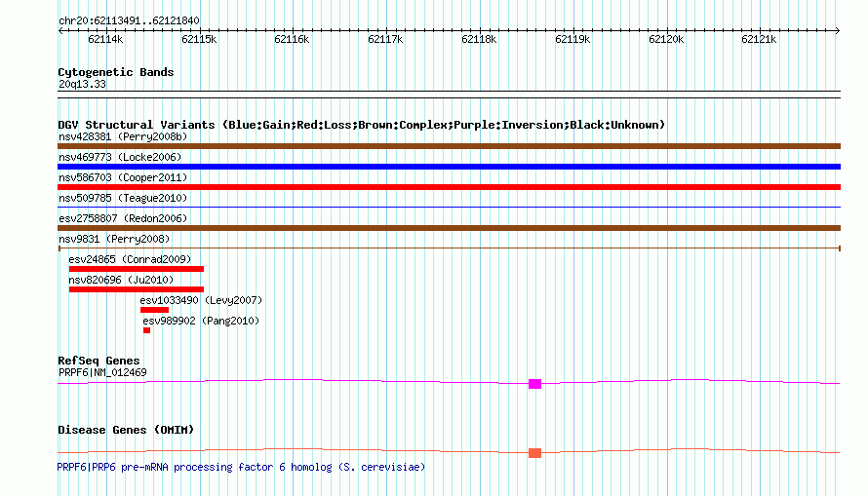Image resolution: width=868 pixels, height=496 pixels.
Task: Select the esv2758807 (Redon2006) variant label
Action: tap(123, 218)
